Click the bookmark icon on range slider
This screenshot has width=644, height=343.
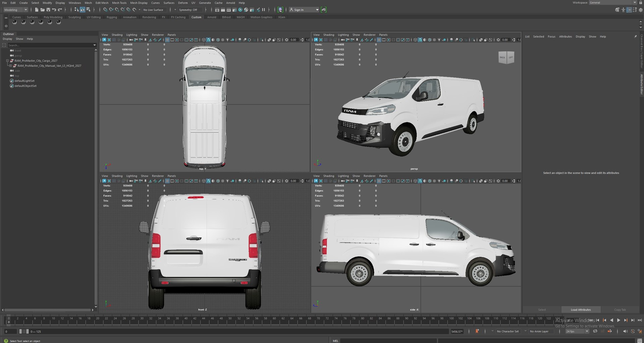(x=477, y=331)
